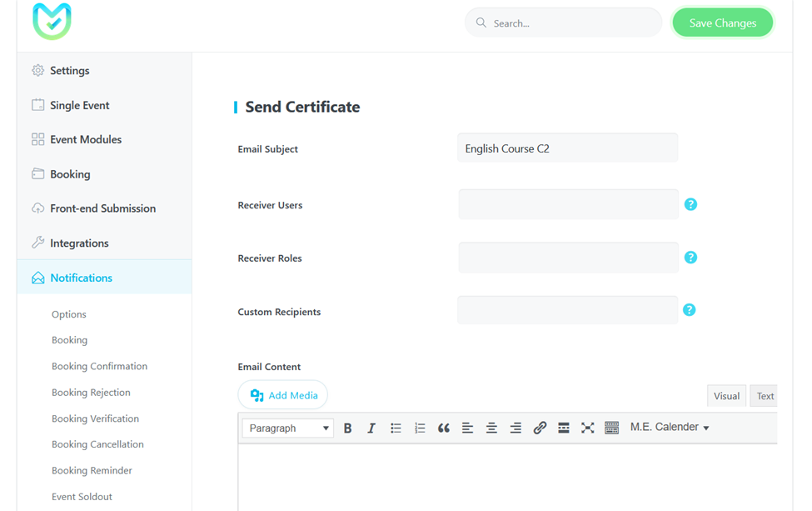Click the help icon beside Receiver Users
Screen dimensions: 812x511
690,204
